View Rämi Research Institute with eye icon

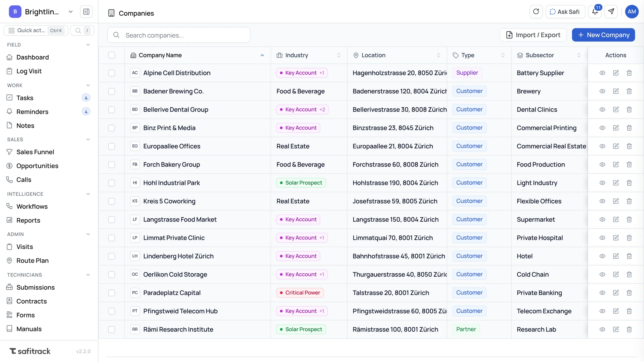tap(602, 329)
